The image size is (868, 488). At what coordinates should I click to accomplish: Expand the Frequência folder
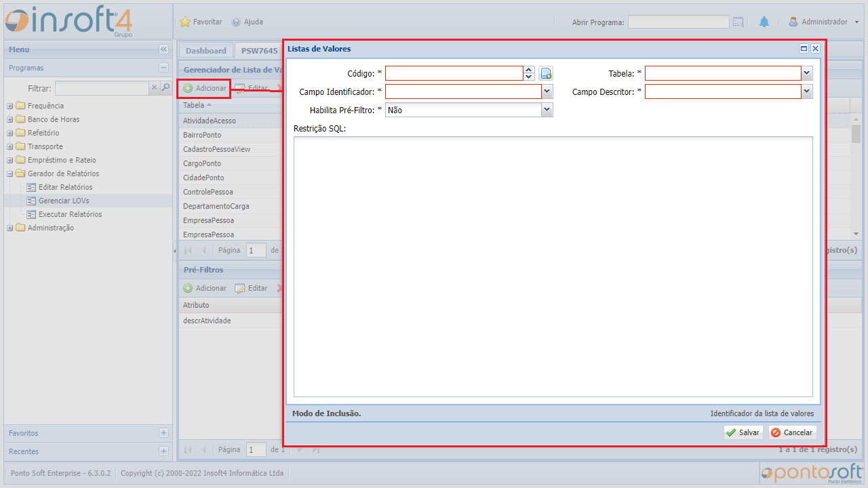[10, 106]
